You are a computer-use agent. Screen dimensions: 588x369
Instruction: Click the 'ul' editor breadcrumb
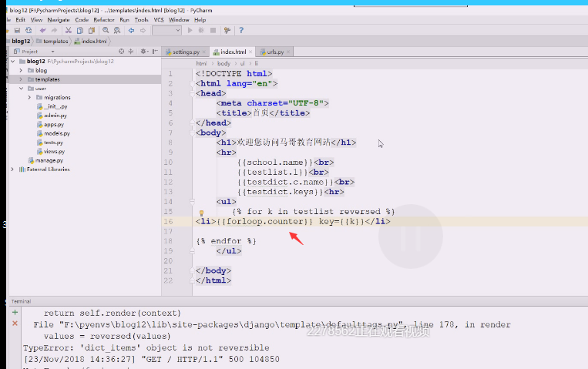[x=242, y=63]
